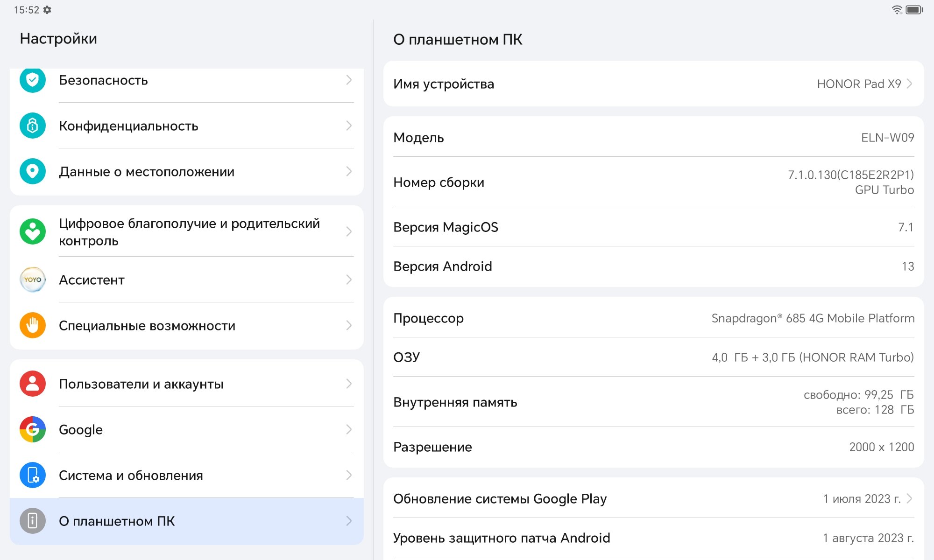The image size is (934, 560).
Task: Open Google settings entry
Action: pos(187,429)
